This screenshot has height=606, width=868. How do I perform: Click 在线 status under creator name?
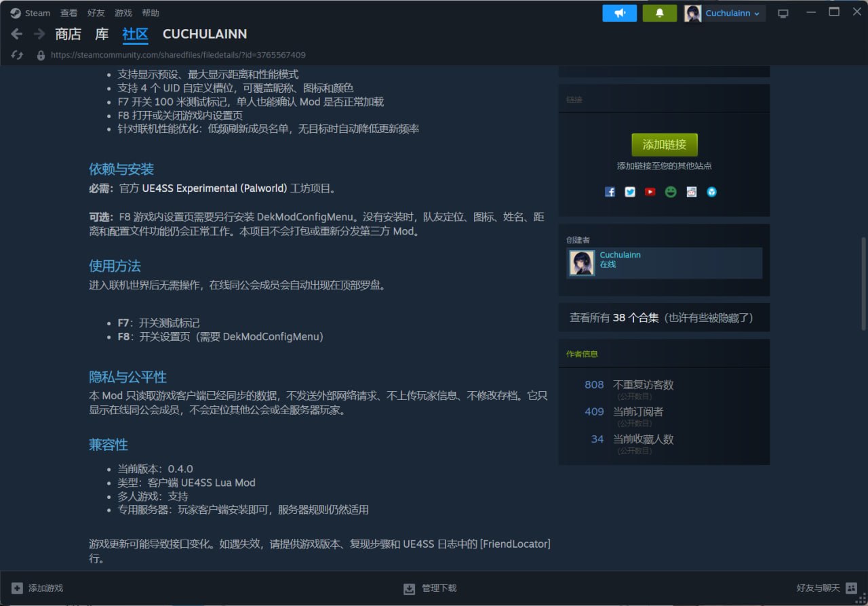(608, 264)
